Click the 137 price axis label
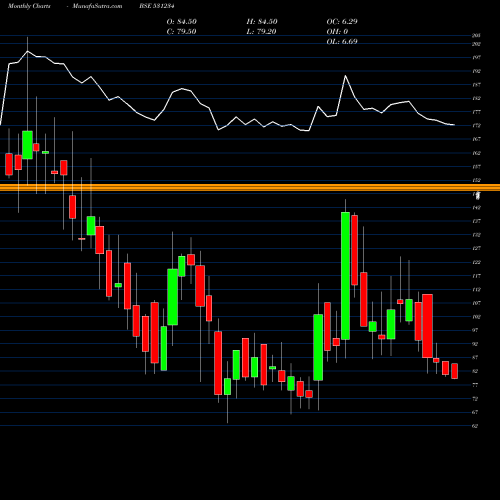 476,221
